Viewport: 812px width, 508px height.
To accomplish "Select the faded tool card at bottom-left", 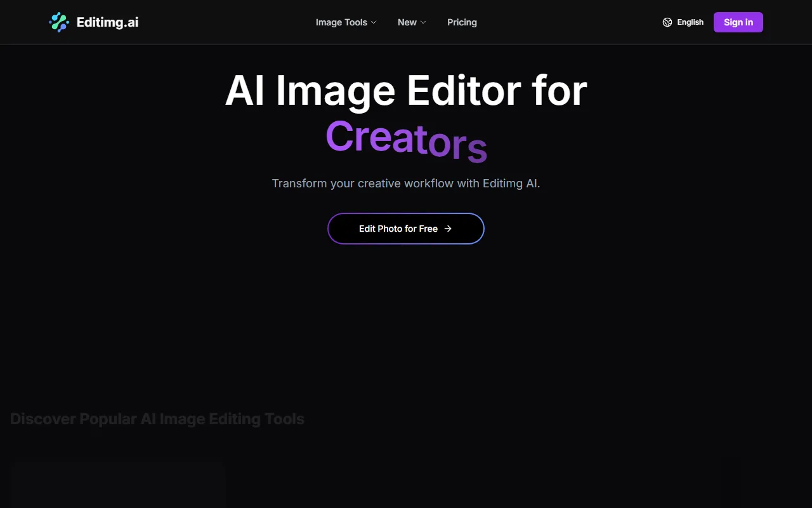I will click(x=118, y=486).
